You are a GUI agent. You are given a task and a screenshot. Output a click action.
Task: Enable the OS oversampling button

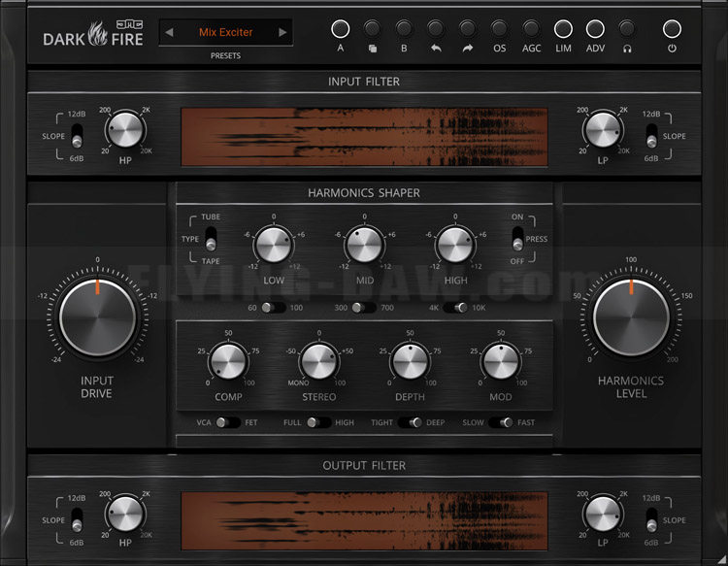(499, 29)
